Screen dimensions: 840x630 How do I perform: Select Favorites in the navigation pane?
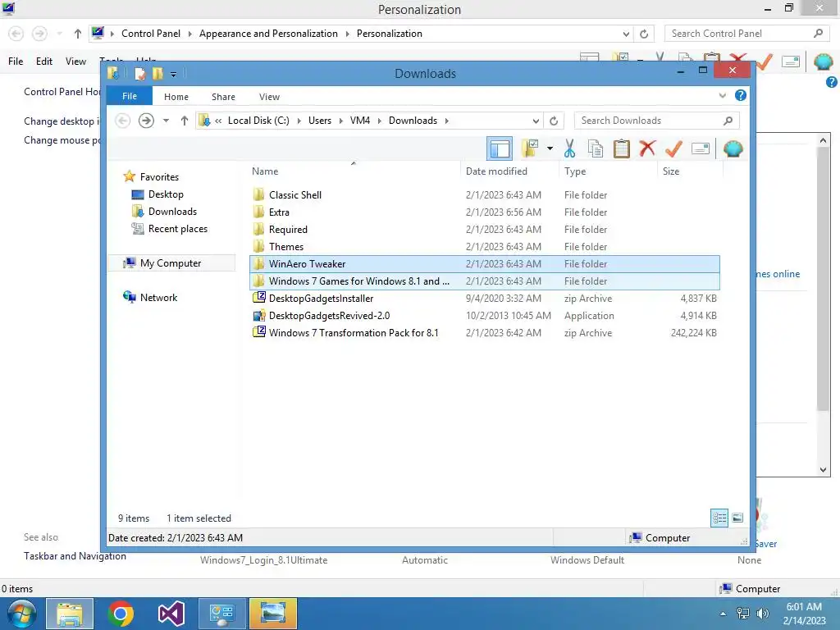pyautogui.click(x=159, y=177)
